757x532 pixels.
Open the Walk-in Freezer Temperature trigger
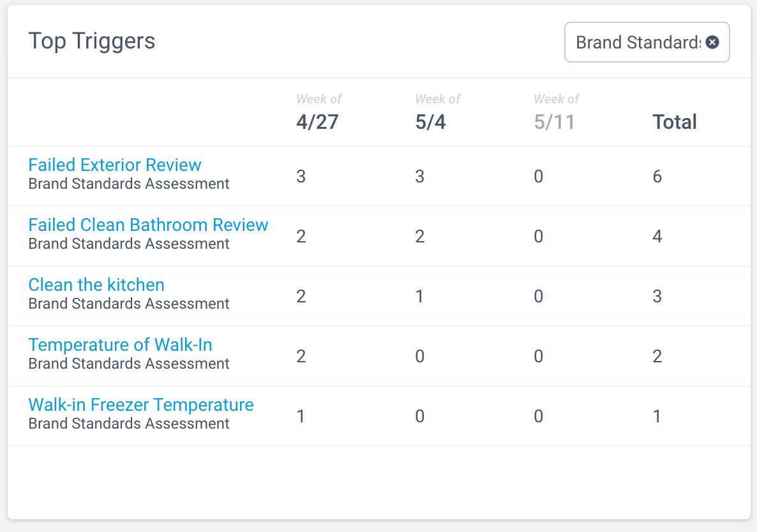tap(141, 404)
